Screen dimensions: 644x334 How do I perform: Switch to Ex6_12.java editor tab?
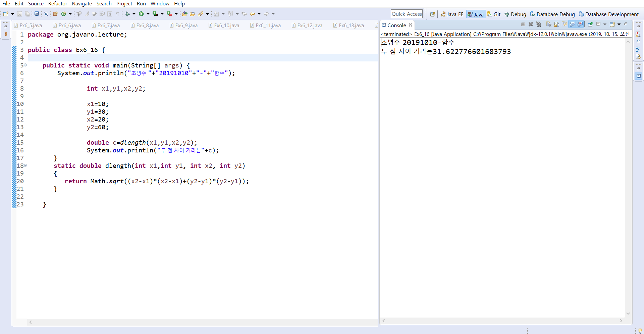point(307,25)
